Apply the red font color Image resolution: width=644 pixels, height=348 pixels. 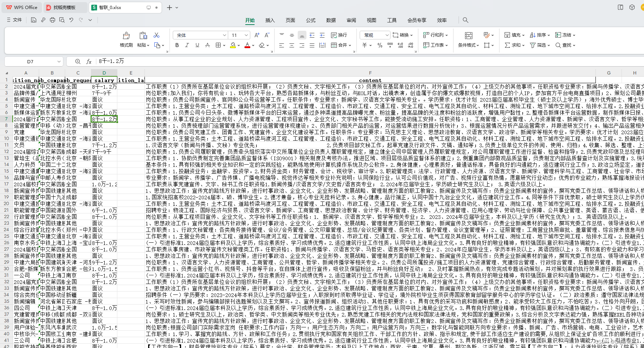click(247, 45)
